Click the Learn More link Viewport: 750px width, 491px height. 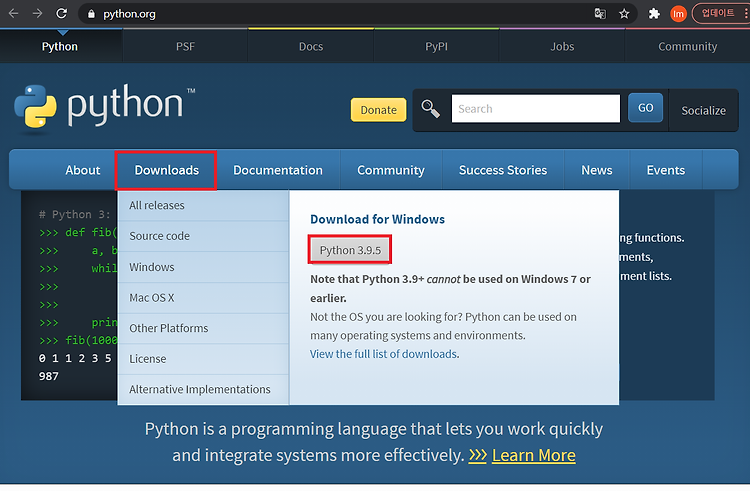click(x=533, y=455)
